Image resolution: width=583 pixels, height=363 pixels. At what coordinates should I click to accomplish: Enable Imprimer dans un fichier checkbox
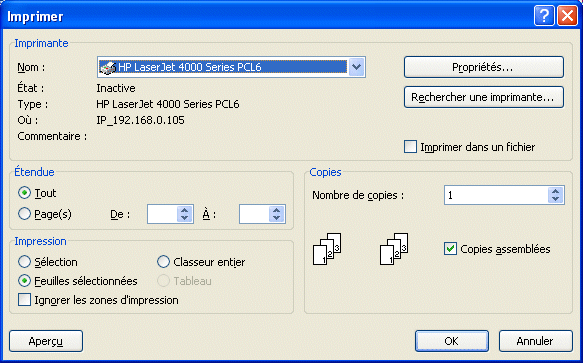[410, 147]
